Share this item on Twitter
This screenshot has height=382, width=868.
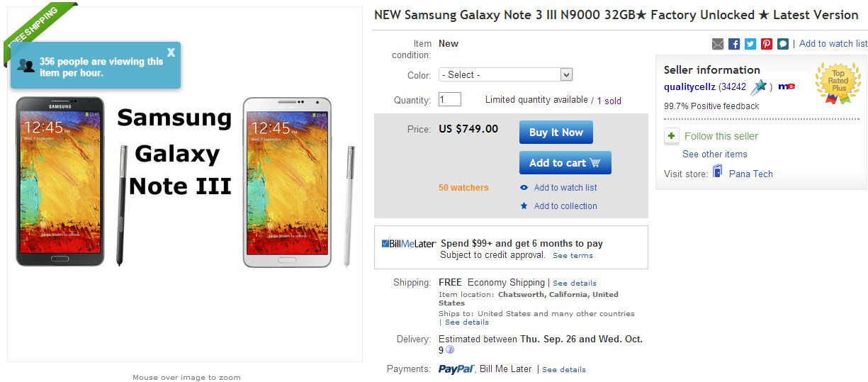click(750, 44)
